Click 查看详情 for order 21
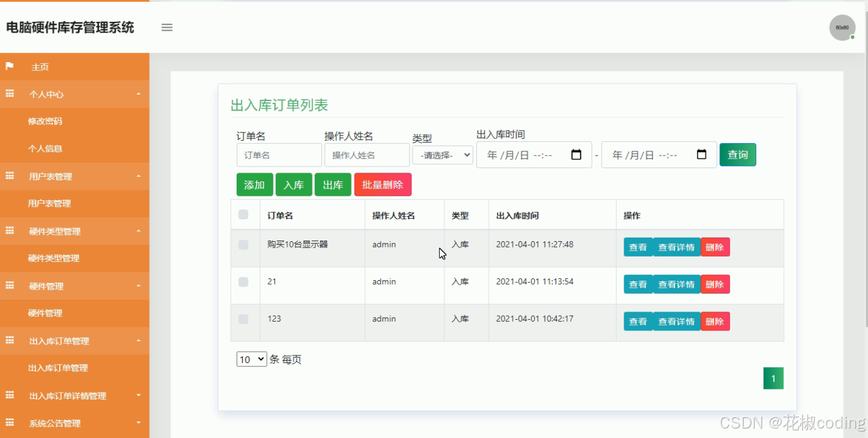The width and height of the screenshot is (868, 438). (676, 284)
